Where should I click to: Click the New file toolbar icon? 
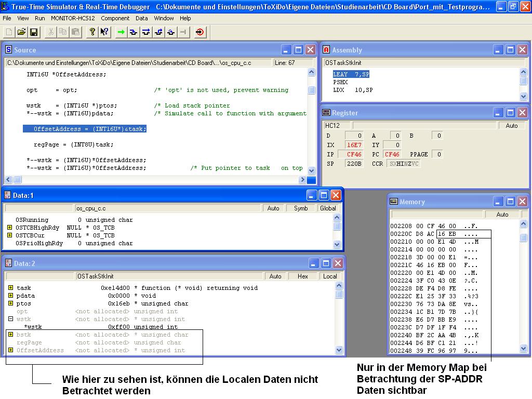[9, 32]
